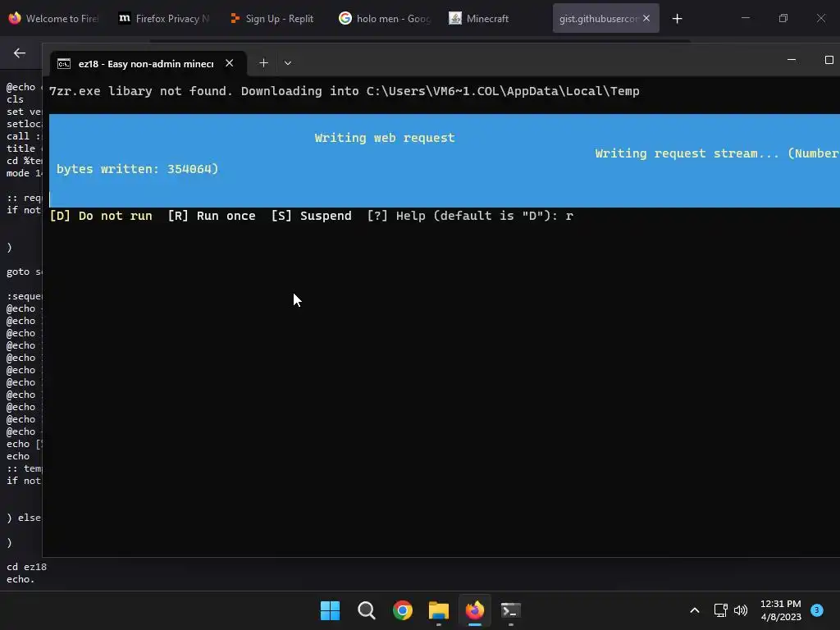Click the Replit favicon on its tab
Screen dimensions: 840x630
click(235, 18)
